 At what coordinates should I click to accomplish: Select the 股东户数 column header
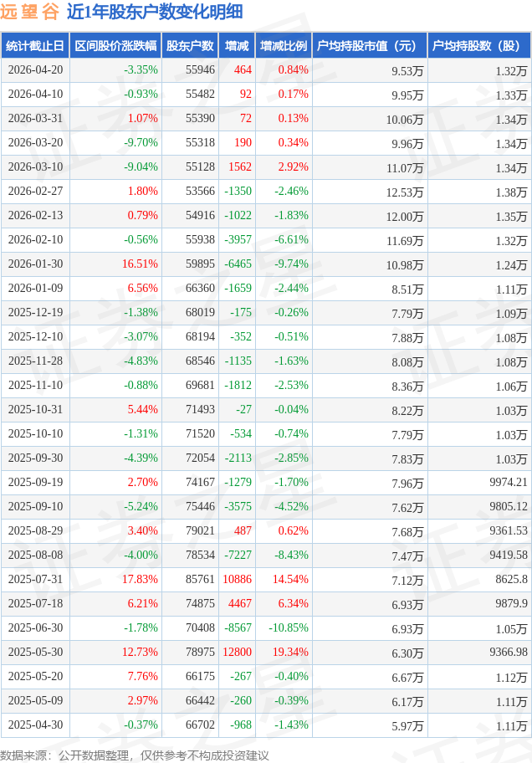190,46
